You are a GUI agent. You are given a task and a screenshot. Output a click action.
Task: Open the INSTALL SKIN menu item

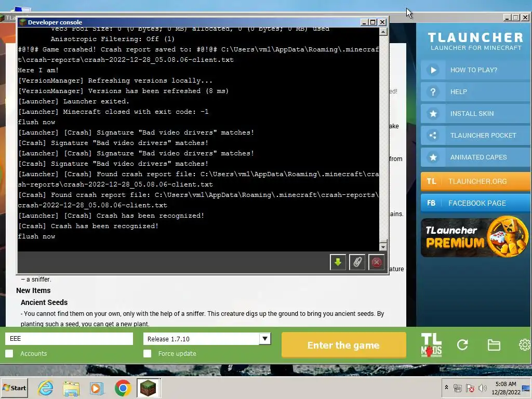click(x=475, y=114)
